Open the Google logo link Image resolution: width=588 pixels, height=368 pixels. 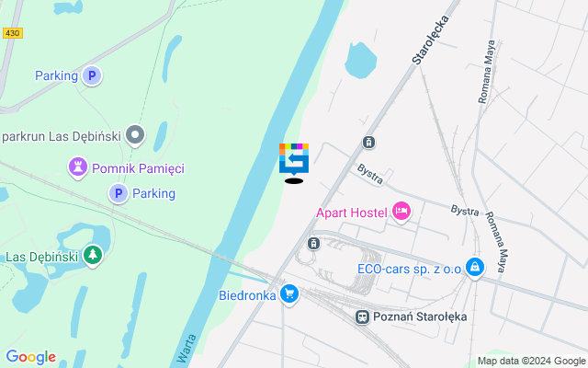(30, 357)
